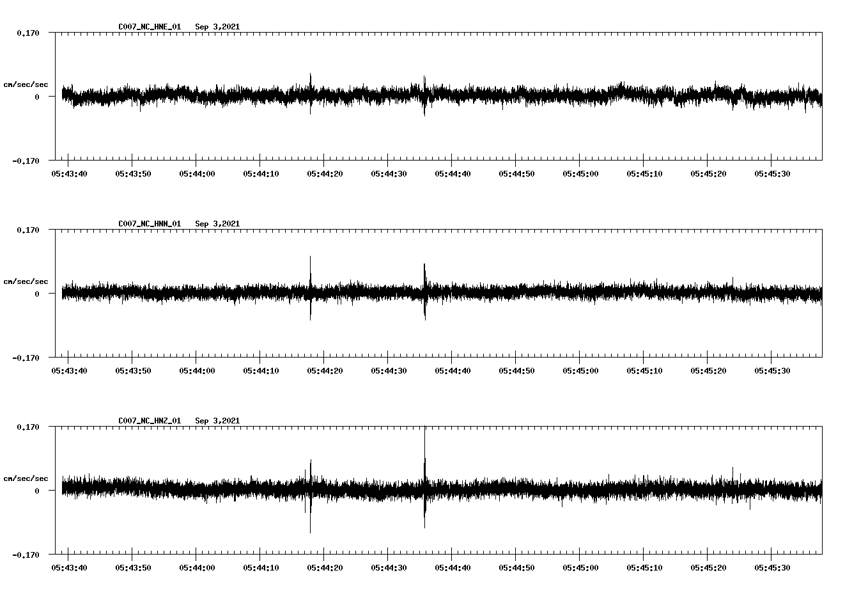Click the zero baseline label on HNZ axis
The height and width of the screenshot is (591, 868).
[36, 491]
